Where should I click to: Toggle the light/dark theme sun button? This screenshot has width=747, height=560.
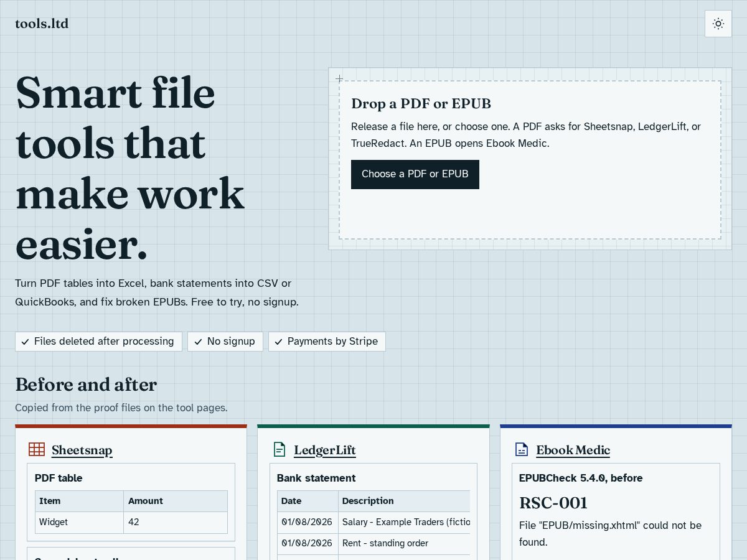(718, 24)
